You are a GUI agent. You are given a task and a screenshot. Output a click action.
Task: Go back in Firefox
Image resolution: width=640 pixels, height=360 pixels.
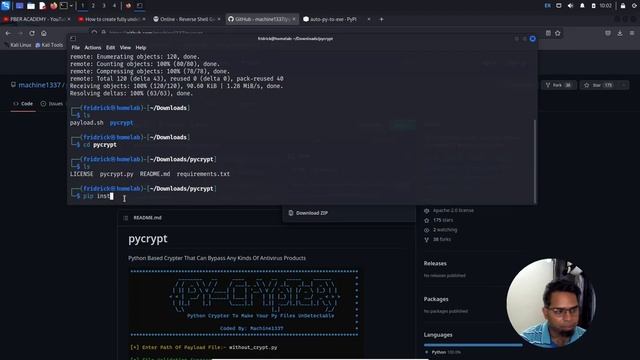pyautogui.click(x=8, y=33)
